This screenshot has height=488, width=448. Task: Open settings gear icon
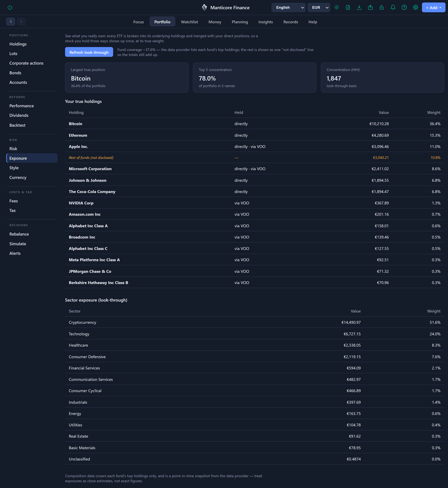point(415,7)
